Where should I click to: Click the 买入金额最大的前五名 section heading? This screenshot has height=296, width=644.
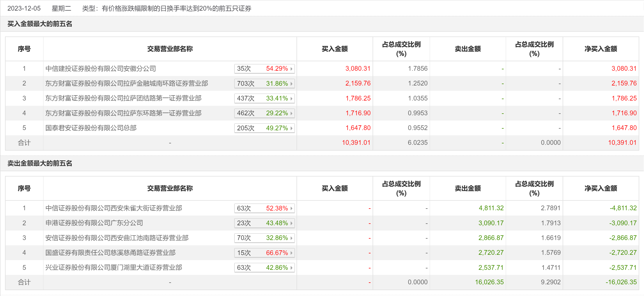tap(40, 24)
